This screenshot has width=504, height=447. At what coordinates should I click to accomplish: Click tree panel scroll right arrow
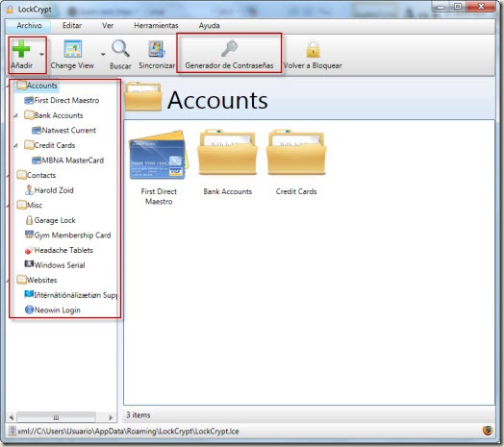pyautogui.click(x=111, y=417)
